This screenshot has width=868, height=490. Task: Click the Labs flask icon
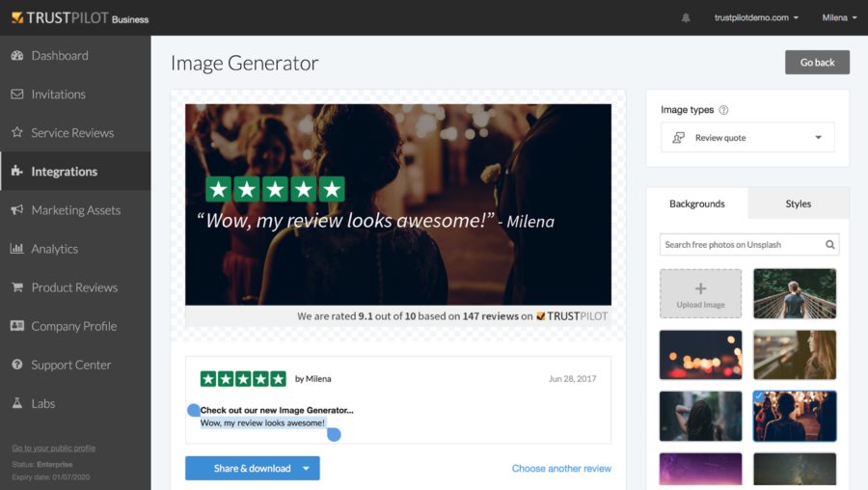tap(17, 403)
